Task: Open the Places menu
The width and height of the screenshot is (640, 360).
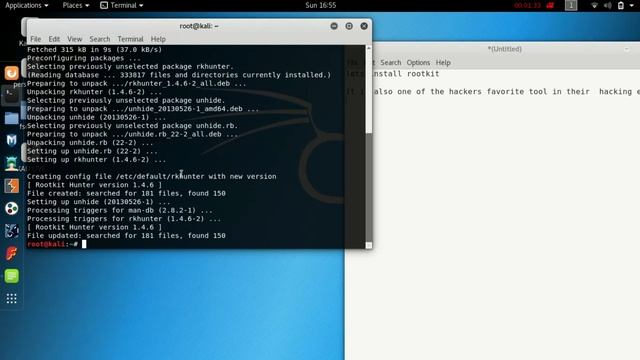Action: tap(76, 5)
